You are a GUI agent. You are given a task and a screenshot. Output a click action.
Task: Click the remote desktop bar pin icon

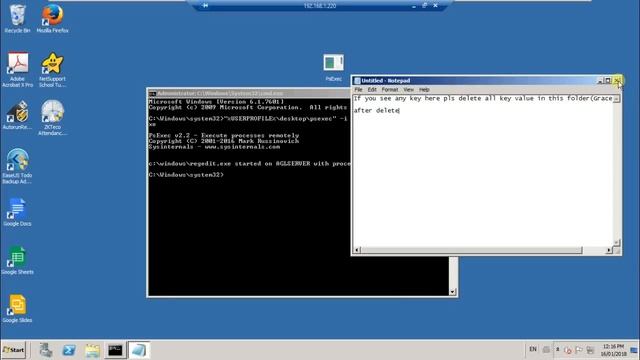[205, 6]
